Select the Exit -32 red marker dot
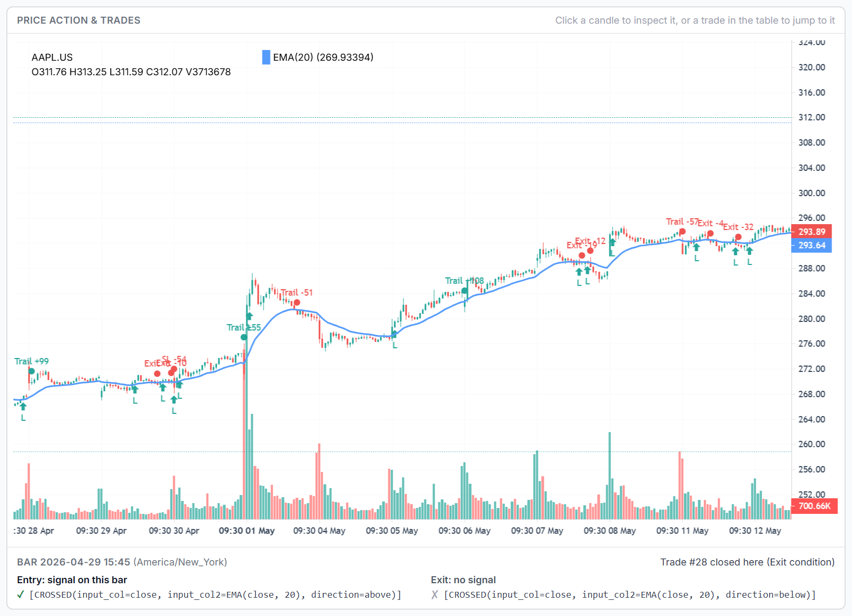The image size is (852, 616). 739,237
